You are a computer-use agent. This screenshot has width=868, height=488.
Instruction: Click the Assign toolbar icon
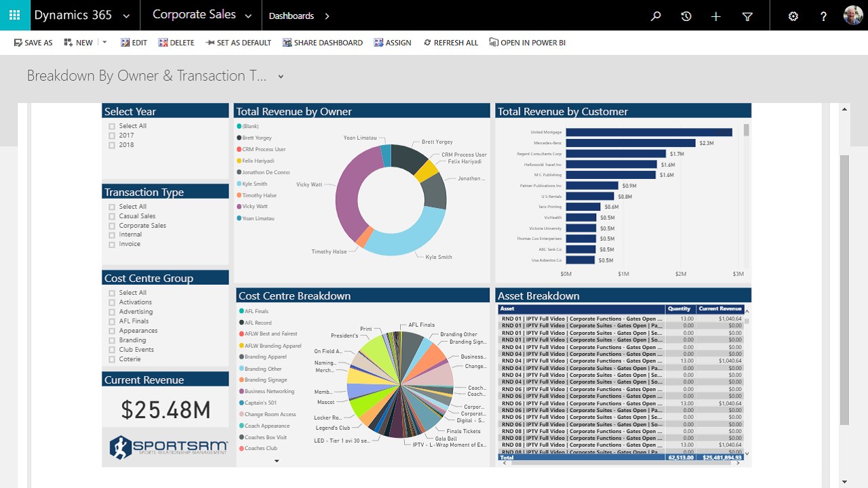coord(378,43)
